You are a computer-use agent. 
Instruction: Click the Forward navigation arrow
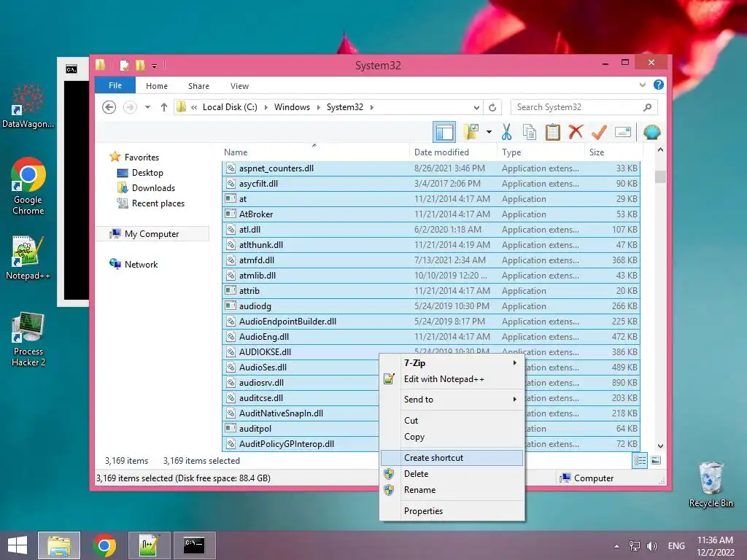130,107
